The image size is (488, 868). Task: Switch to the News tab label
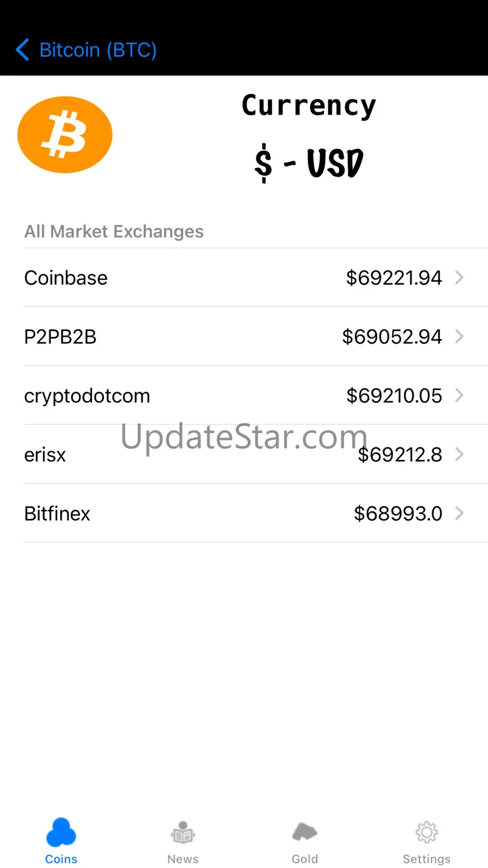(x=183, y=859)
